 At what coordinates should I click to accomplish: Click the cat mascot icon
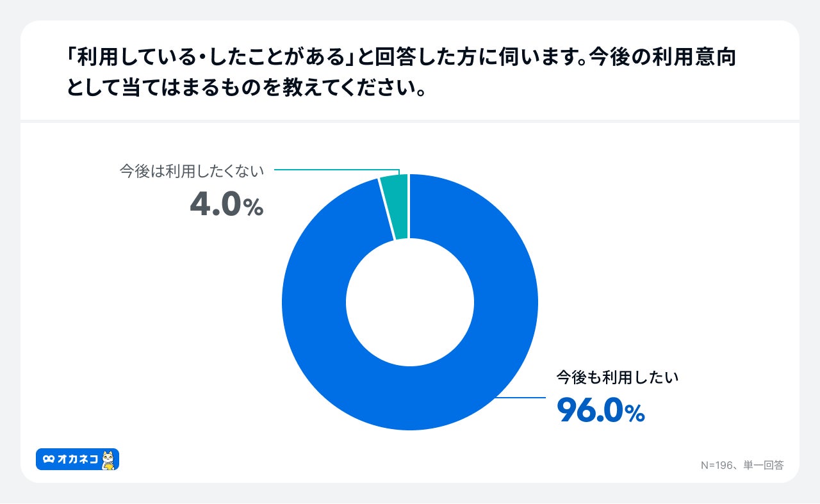(108, 460)
